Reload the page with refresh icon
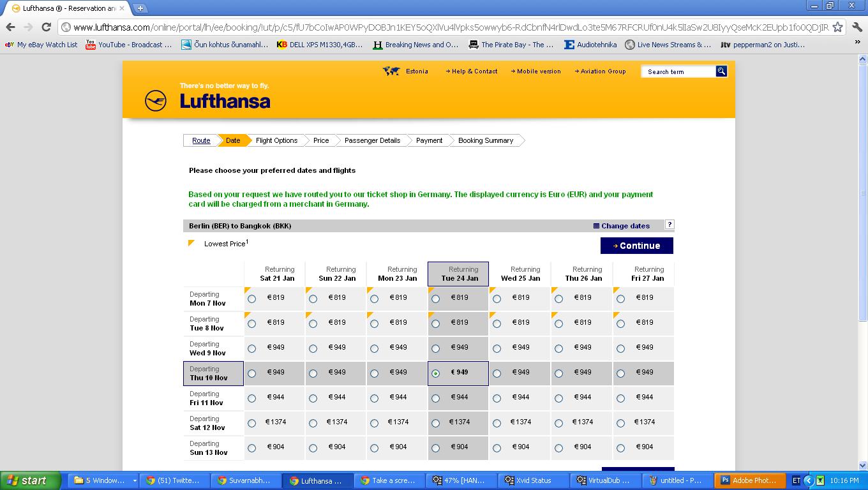Viewport: 868px width, 490px height. (46, 27)
